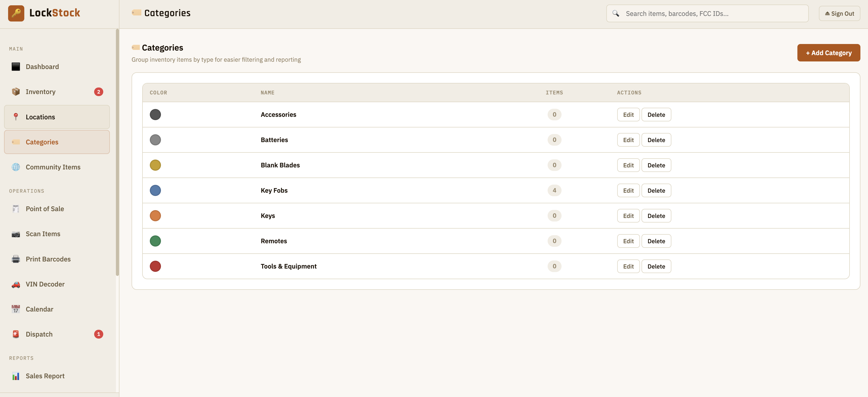Edit the Key Fobs category

pos(628,190)
